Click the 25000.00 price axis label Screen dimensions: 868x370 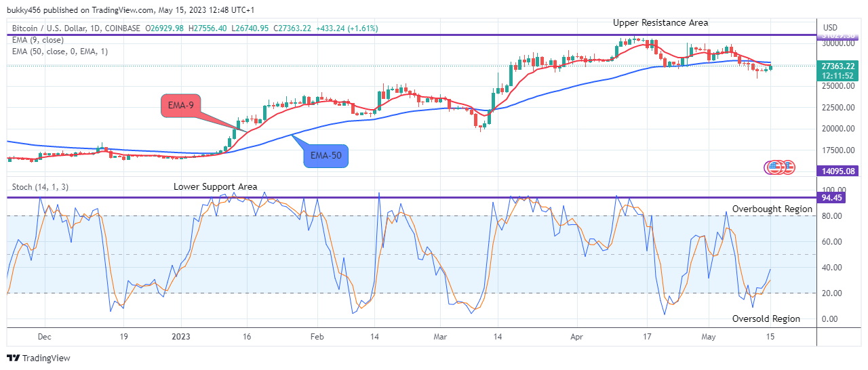coord(837,86)
